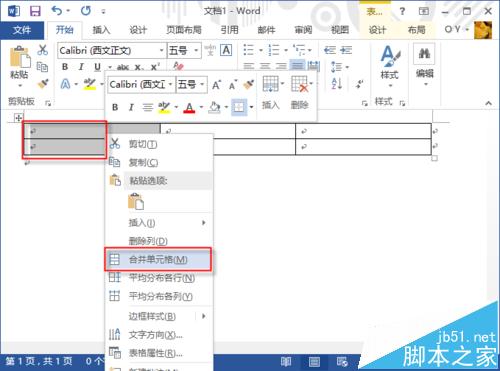The width and height of the screenshot is (500, 371).
Task: Select 复制(C) in the context menu
Action: [x=158, y=162]
